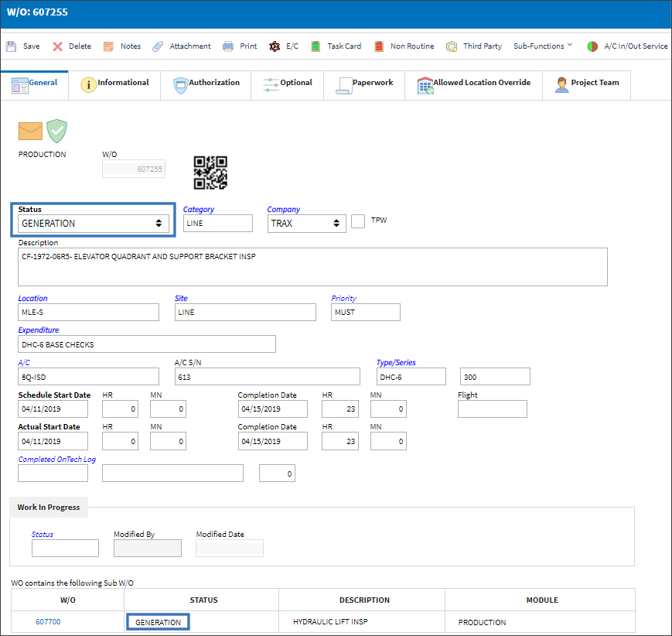Click the A/C In/Out Service indicator icon
672x636 pixels.
592,46
